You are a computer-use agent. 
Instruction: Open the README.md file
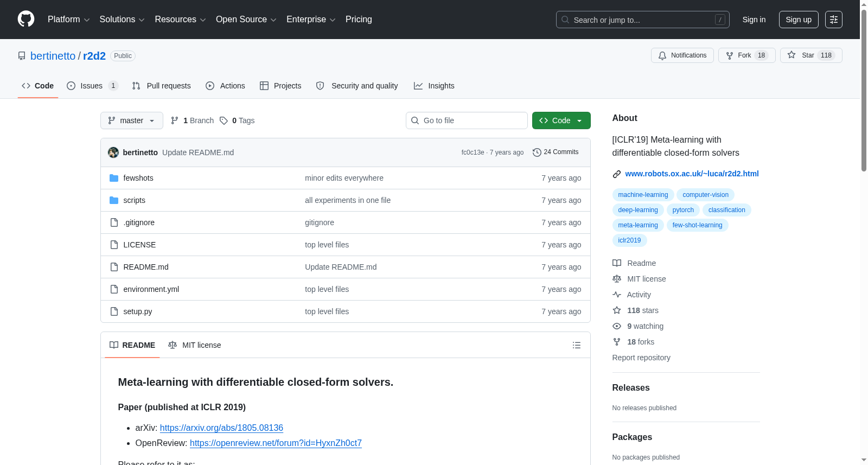tap(145, 267)
